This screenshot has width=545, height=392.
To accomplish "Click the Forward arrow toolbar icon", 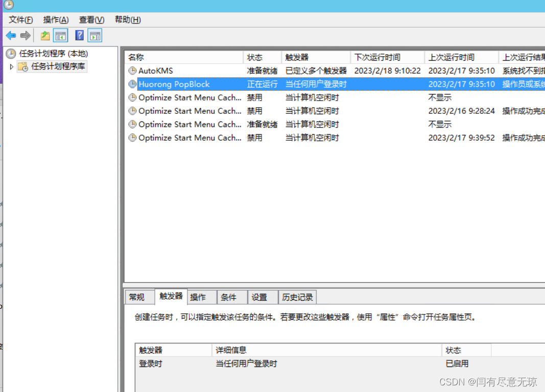I will pyautogui.click(x=26, y=35).
